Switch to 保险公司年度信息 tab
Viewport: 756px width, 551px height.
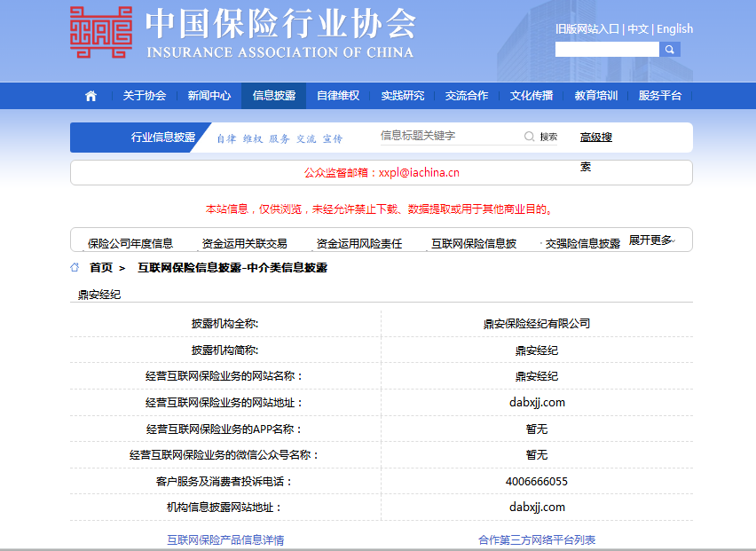(130, 243)
